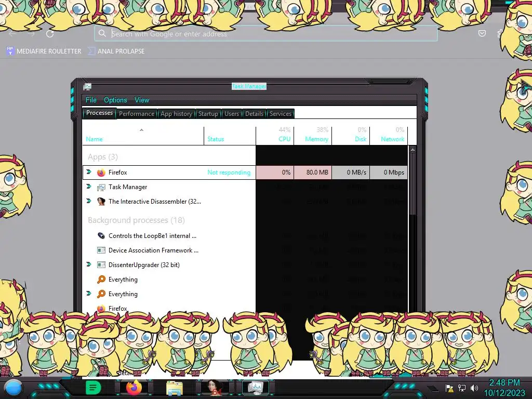Click the process list scrollbar thumb
The image size is (532, 399).
coord(413,184)
